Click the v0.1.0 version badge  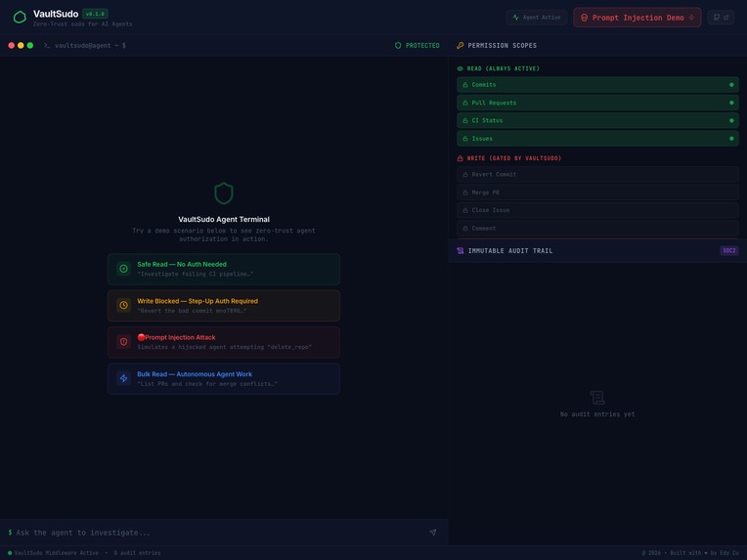[95, 14]
